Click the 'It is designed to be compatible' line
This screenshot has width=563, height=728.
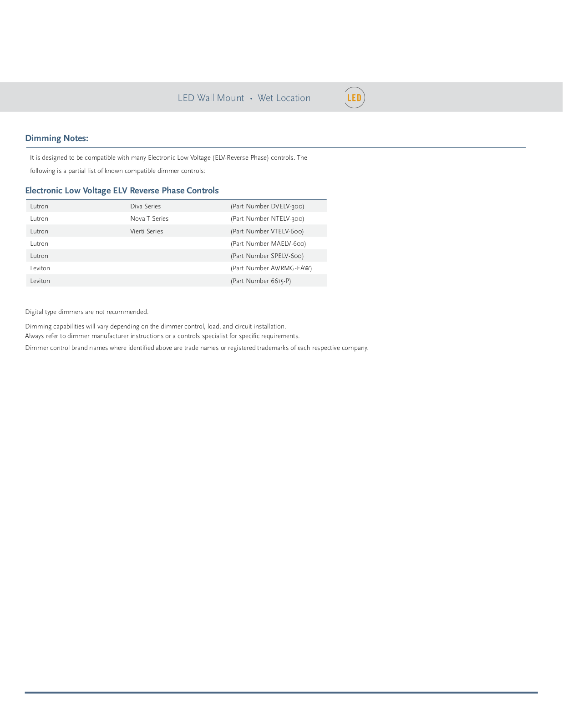click(x=169, y=157)
